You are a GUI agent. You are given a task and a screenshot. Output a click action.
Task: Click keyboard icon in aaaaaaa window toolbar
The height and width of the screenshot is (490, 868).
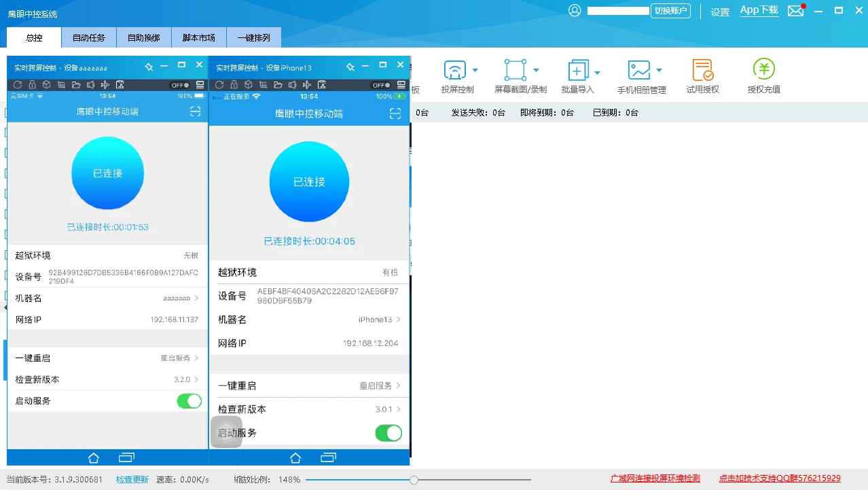coord(200,85)
